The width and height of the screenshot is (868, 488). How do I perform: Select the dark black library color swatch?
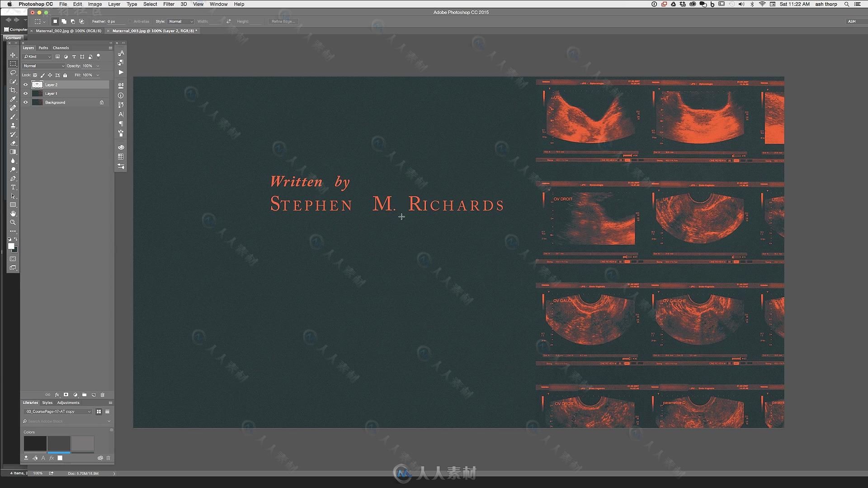(x=35, y=443)
